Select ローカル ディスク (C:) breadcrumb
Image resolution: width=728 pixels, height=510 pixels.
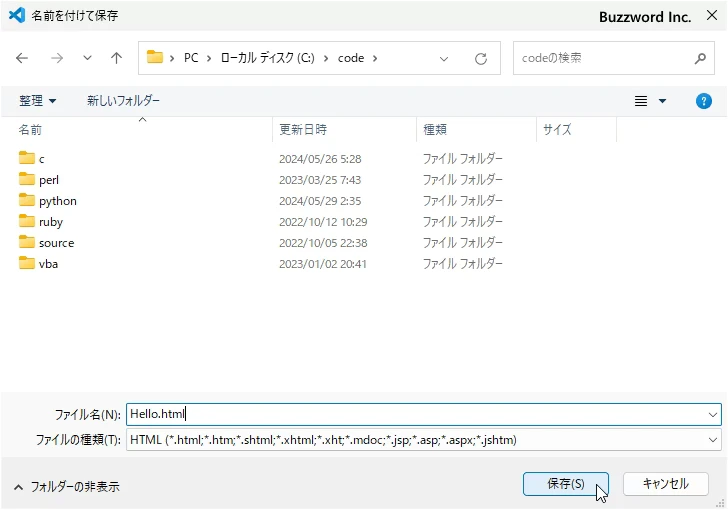point(267,58)
